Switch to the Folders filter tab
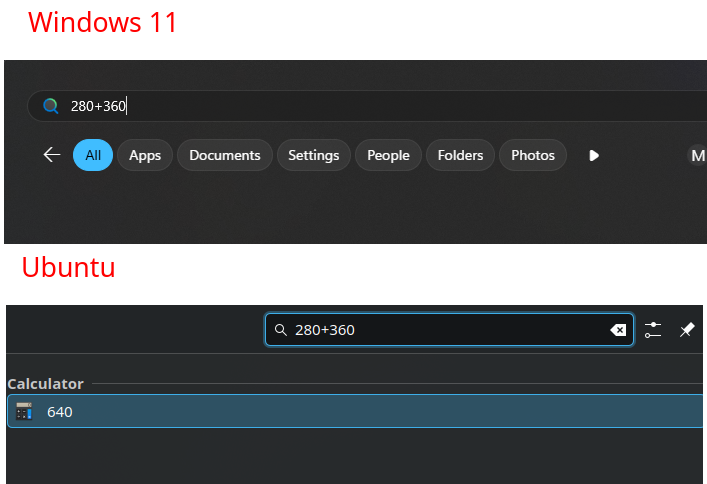Viewport: 707px width, 484px height. pos(460,155)
